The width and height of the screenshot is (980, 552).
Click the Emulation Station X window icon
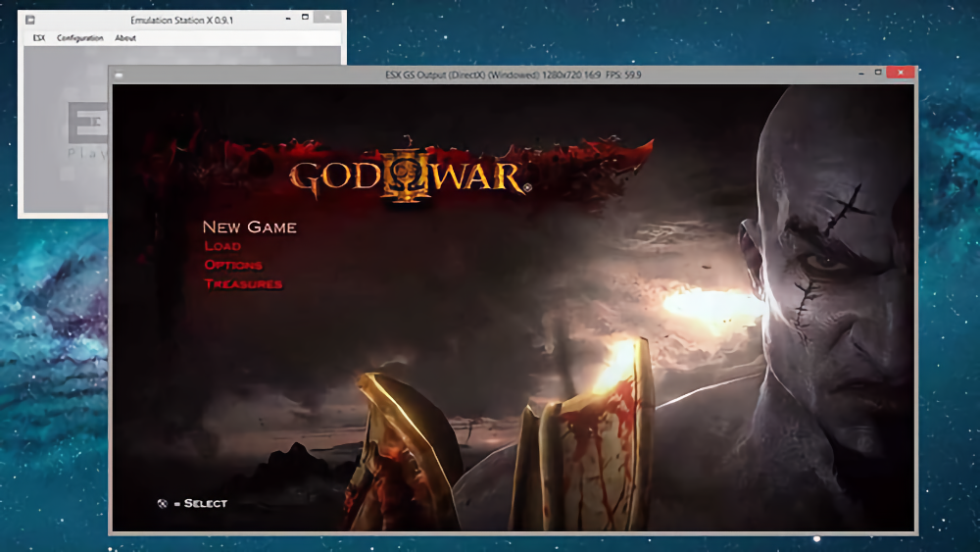(30, 20)
